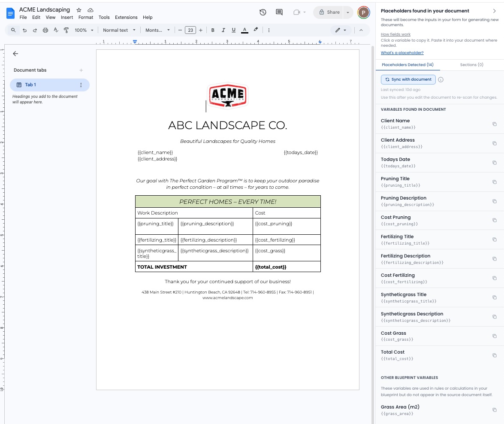The height and width of the screenshot is (424, 504).
Task: Open the Edit menu
Action: tap(36, 17)
